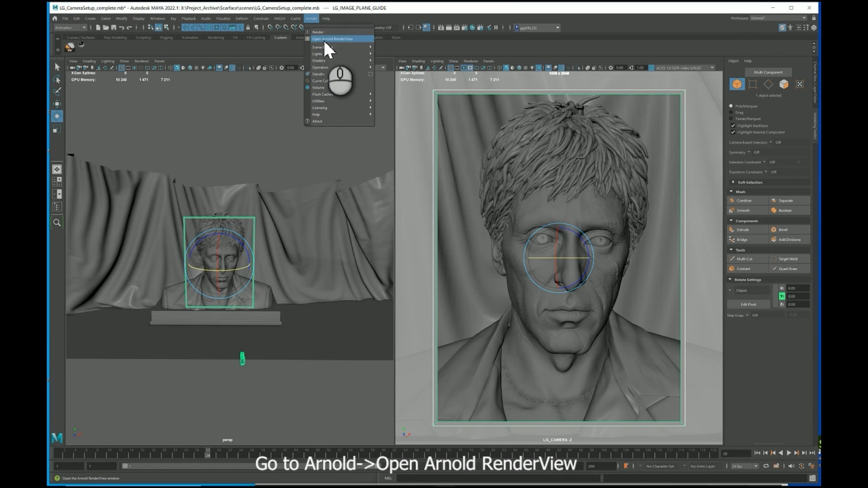Expand the Soft Selection section
The height and width of the screenshot is (488, 868).
[x=750, y=182]
